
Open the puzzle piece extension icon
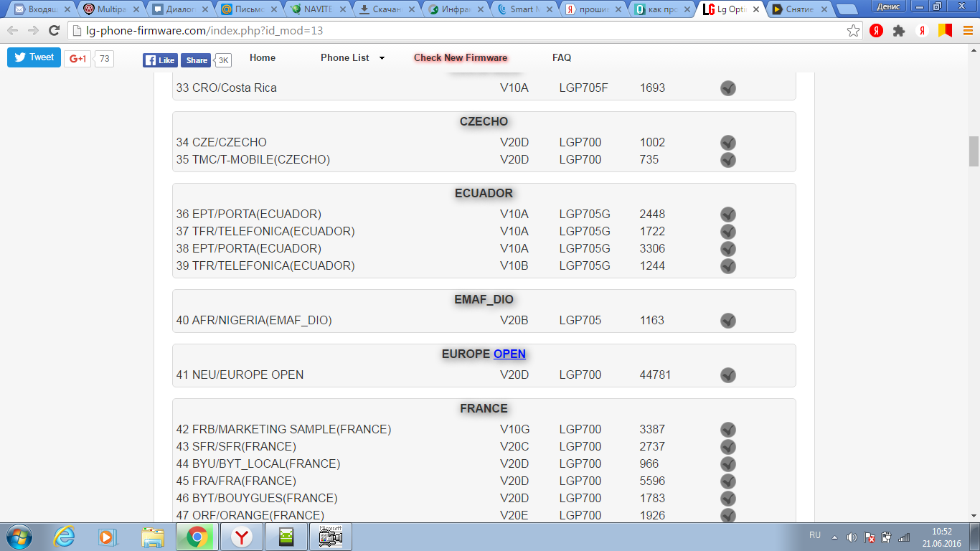click(899, 31)
